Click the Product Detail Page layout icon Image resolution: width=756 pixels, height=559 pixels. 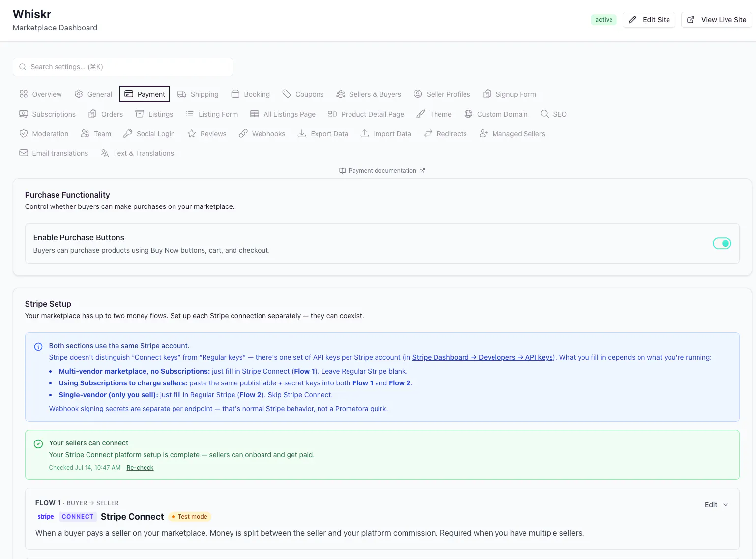pyautogui.click(x=332, y=114)
